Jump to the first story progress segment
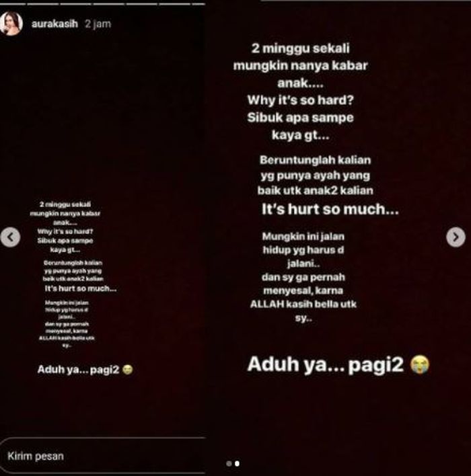Screen dimensions: 471x476 pyautogui.click(x=13, y=4)
